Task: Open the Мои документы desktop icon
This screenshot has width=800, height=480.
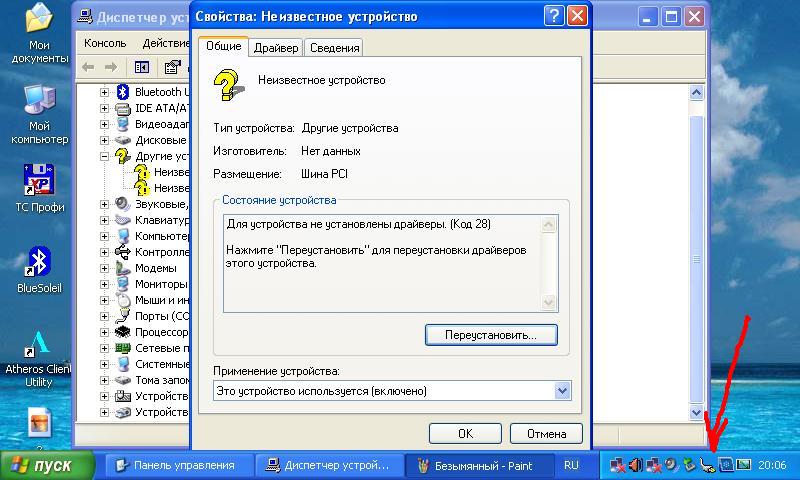Action: [x=38, y=20]
